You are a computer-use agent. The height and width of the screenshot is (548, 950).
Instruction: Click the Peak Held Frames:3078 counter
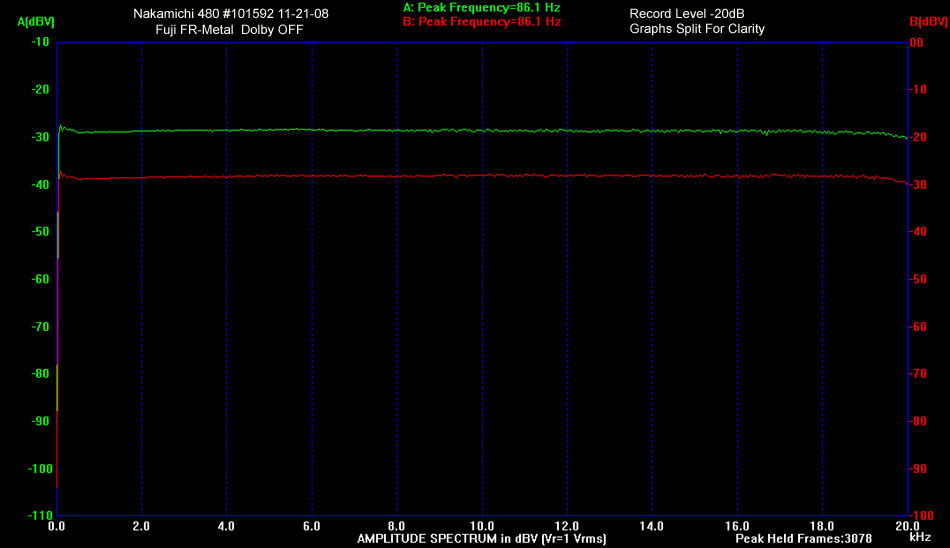[796, 538]
